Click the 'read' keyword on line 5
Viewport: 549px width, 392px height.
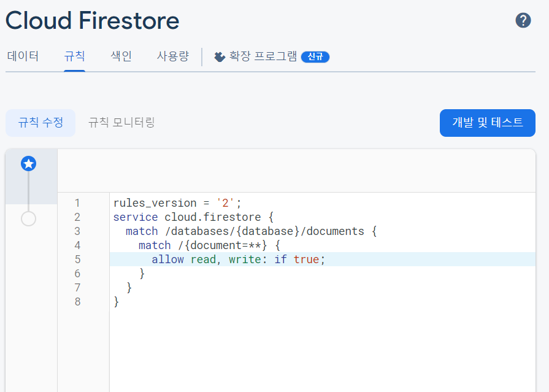(x=204, y=259)
